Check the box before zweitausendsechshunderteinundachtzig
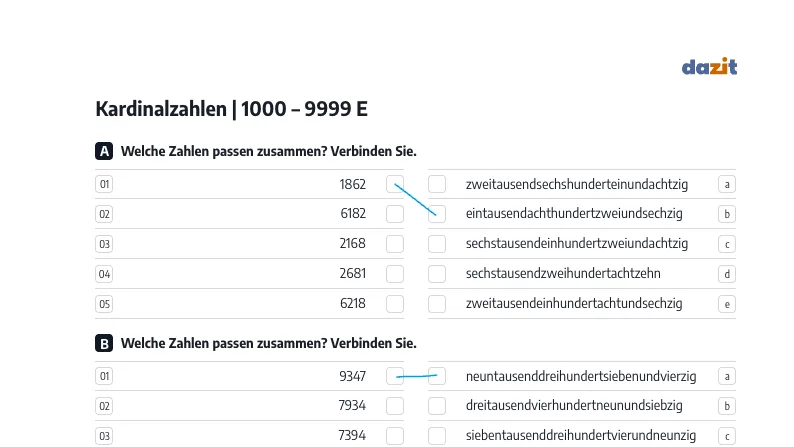This screenshot has width=794, height=447. coord(437,184)
